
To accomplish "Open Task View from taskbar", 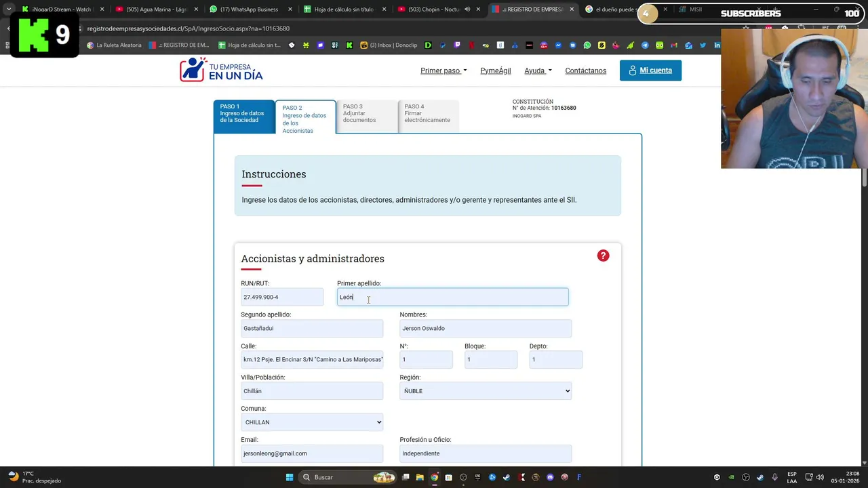I will coord(406,477).
